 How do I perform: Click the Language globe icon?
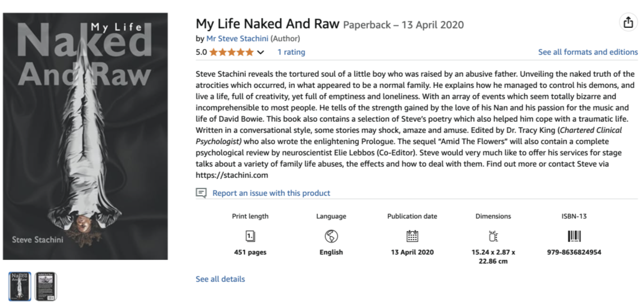pos(331,236)
